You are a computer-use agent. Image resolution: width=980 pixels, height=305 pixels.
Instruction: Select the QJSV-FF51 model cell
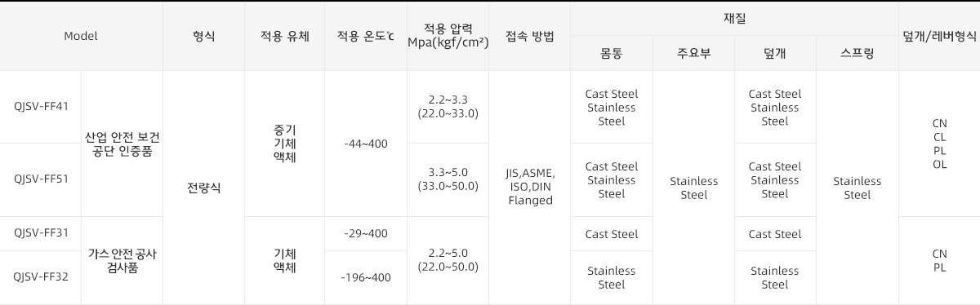click(x=41, y=179)
